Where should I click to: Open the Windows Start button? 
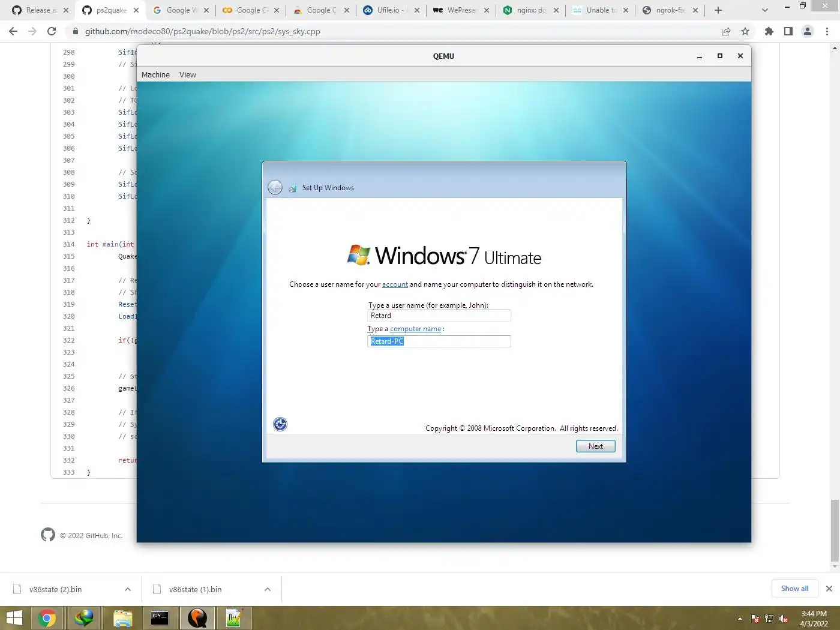(14, 618)
